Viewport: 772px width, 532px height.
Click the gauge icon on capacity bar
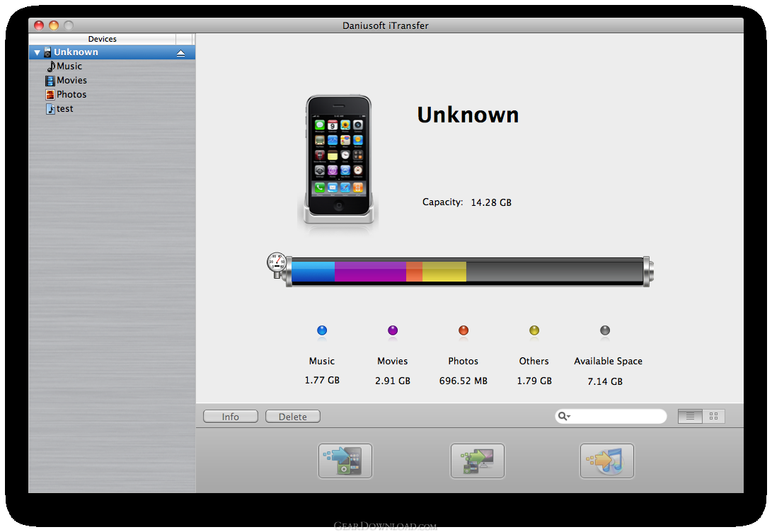277,264
